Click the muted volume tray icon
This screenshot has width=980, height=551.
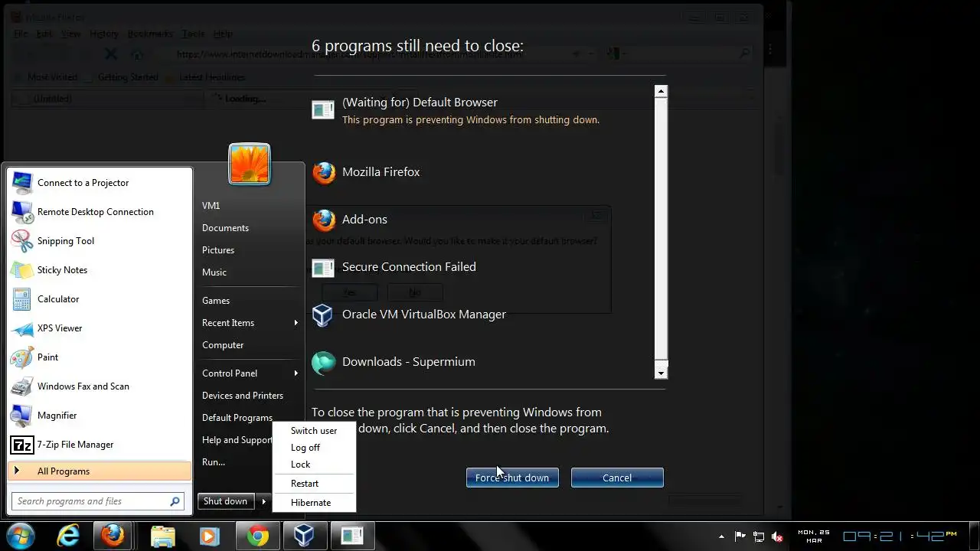coord(778,536)
